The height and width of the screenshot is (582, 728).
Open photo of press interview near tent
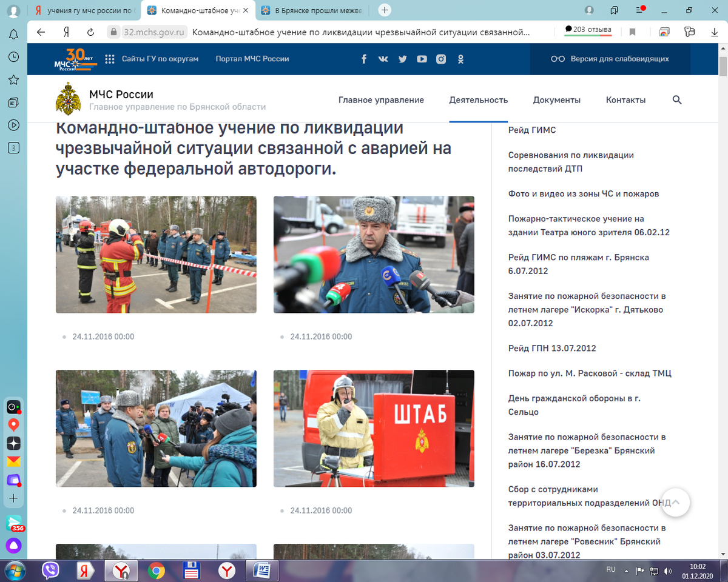156,429
